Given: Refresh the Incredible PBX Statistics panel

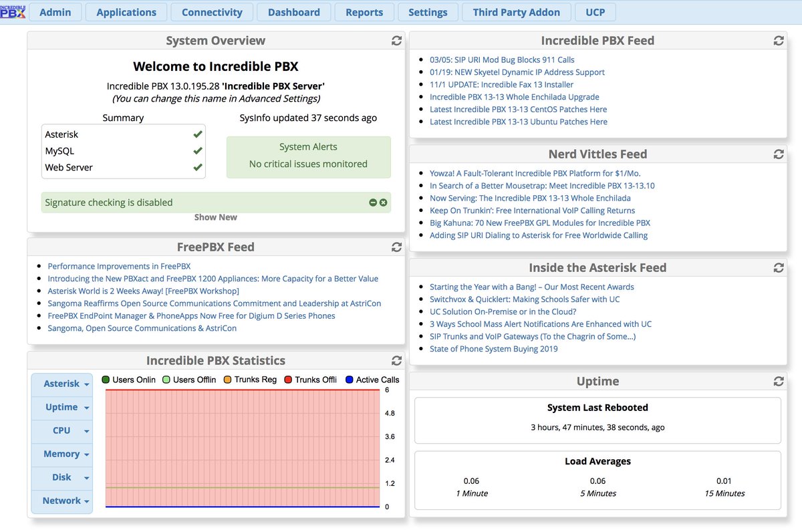Looking at the screenshot, I should coord(396,361).
